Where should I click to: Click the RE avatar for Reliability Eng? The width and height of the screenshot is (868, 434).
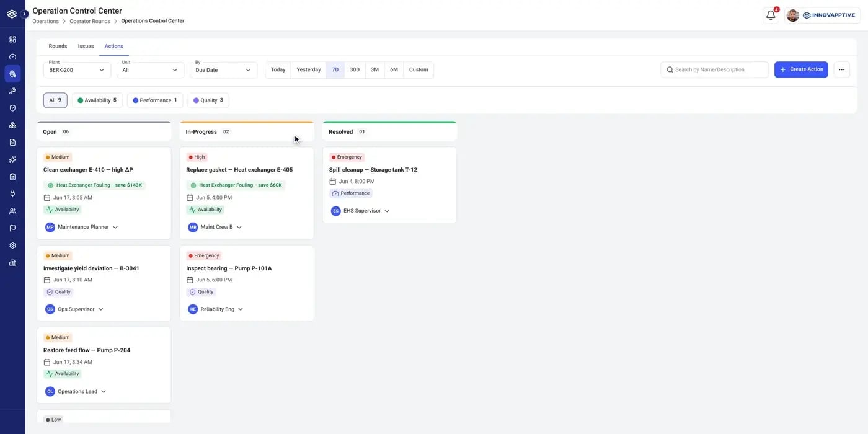point(193,309)
